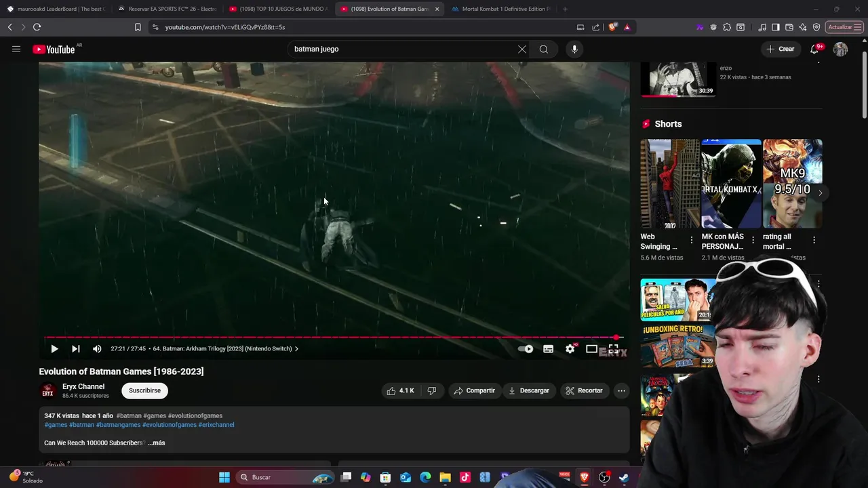Open the 30:39 video thumbnail by enzo

pyautogui.click(x=678, y=79)
